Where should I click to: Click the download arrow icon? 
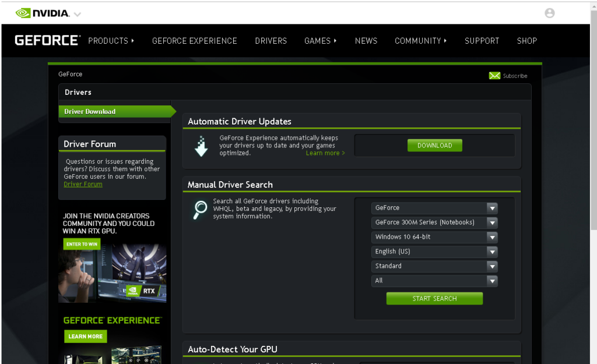click(201, 146)
